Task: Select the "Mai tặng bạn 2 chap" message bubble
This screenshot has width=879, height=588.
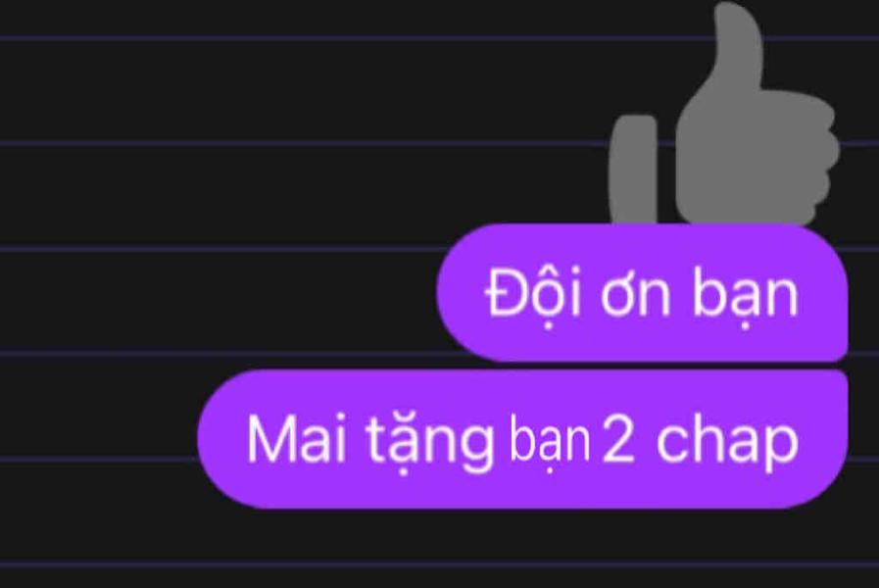Action: pos(522,439)
